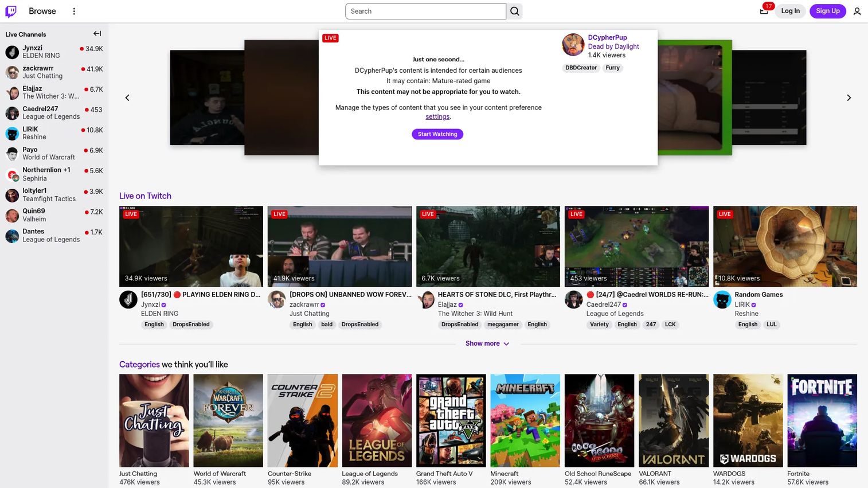Select Variety tag under Caedrel247
Viewport: 868px width, 488px height.
coord(599,325)
